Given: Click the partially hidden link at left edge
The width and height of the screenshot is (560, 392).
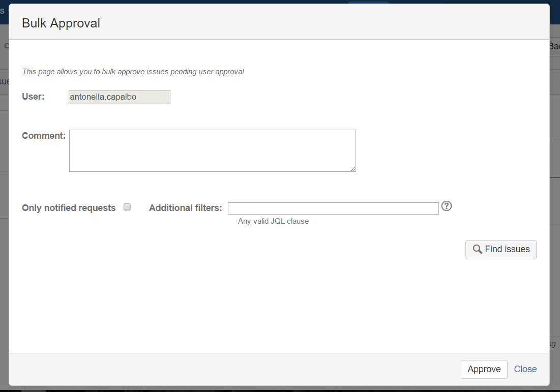Looking at the screenshot, I should point(4,81).
